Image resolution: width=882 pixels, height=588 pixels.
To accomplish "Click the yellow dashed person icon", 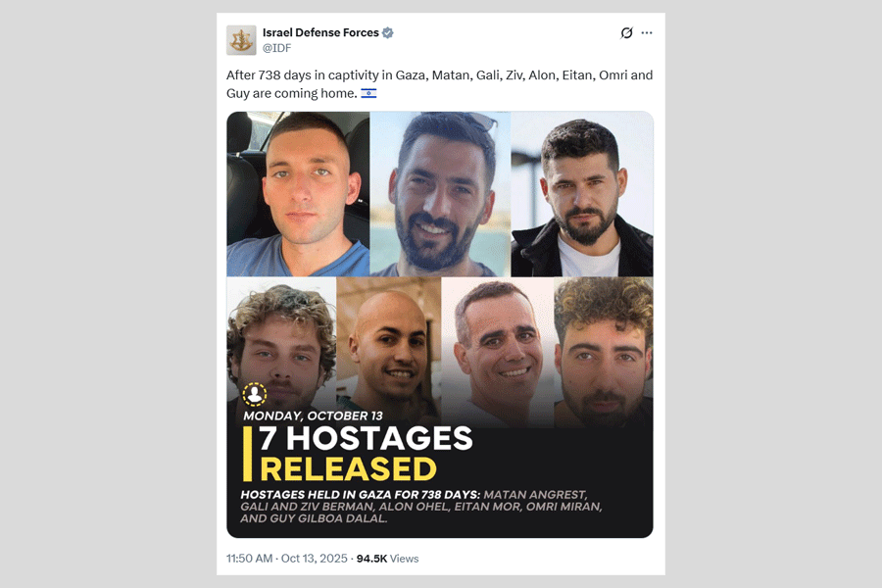I will pyautogui.click(x=254, y=394).
